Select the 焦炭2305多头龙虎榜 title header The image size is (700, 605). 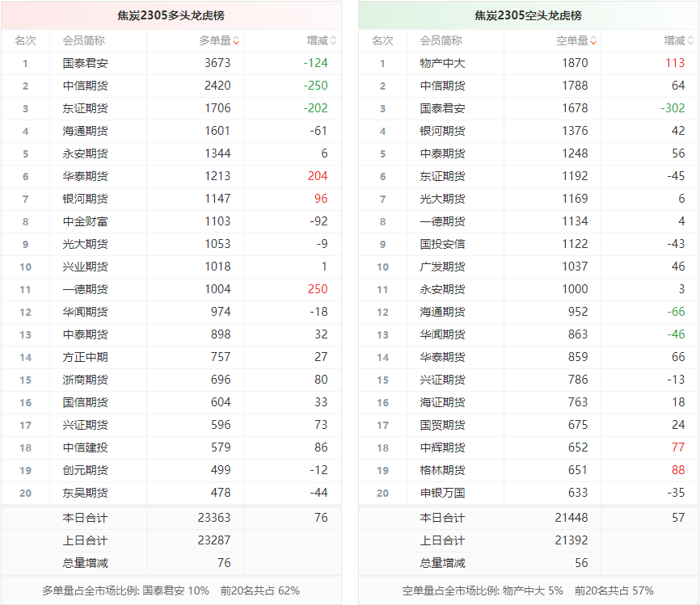pos(171,15)
